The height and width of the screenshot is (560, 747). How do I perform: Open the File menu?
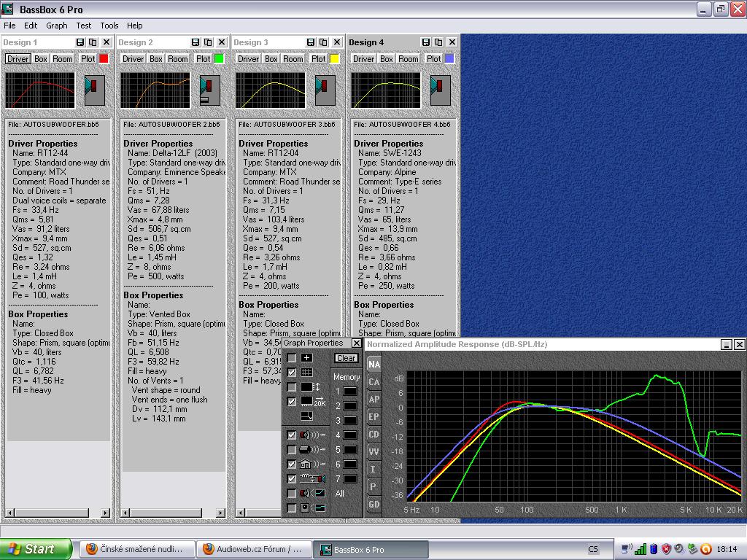coord(9,26)
